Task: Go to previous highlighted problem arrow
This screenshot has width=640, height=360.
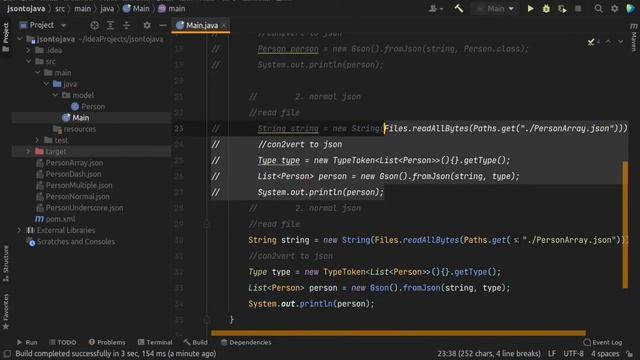Action: point(608,42)
